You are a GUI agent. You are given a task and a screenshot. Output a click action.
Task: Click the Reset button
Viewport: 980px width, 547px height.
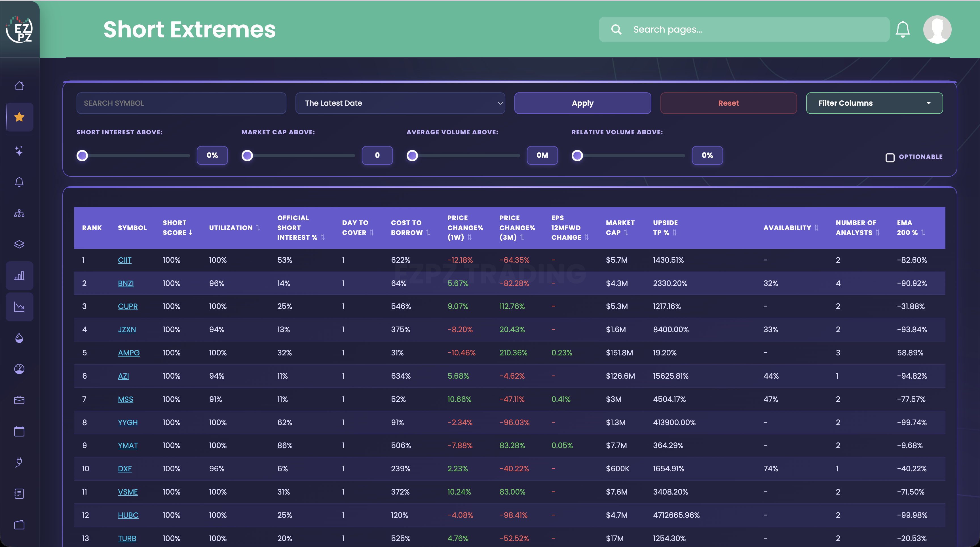[728, 103]
